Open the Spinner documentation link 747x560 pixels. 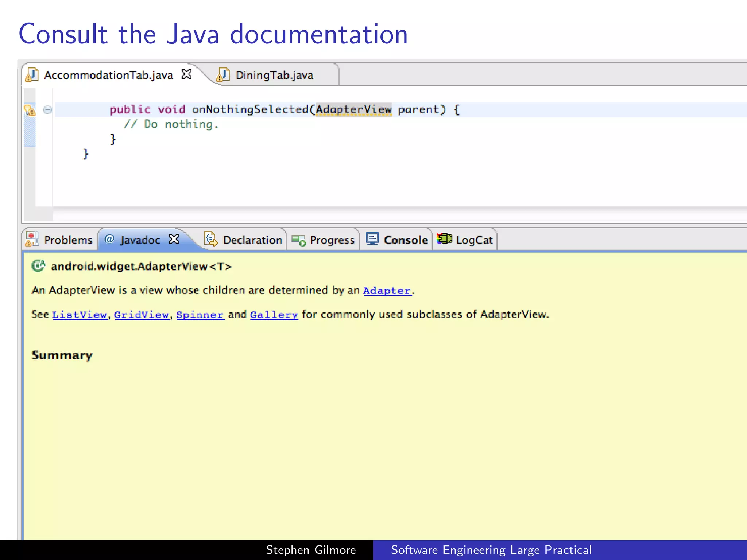pyautogui.click(x=200, y=315)
